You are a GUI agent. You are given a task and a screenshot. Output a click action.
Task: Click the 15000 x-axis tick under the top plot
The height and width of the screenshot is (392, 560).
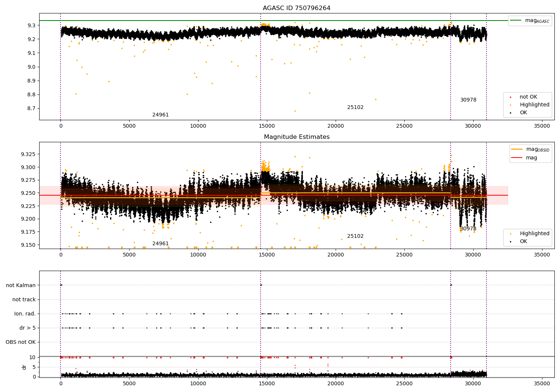267,126
